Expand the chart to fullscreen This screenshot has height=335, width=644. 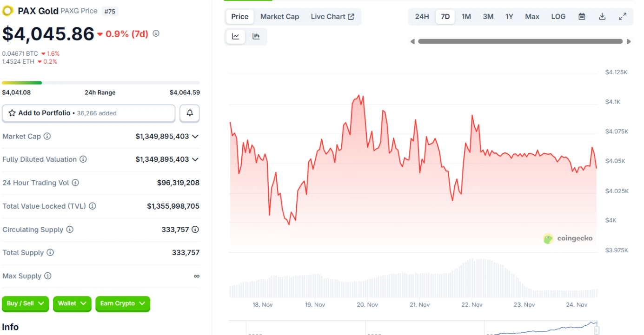[623, 17]
